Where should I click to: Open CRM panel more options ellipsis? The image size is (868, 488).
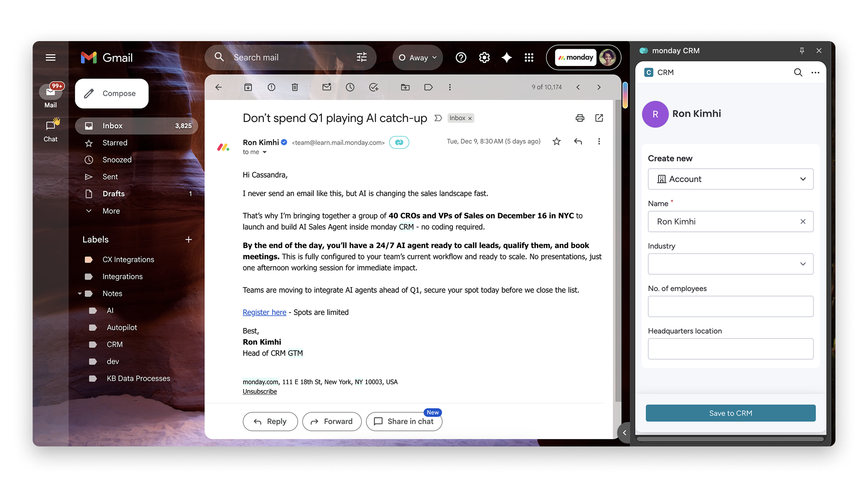(x=815, y=72)
